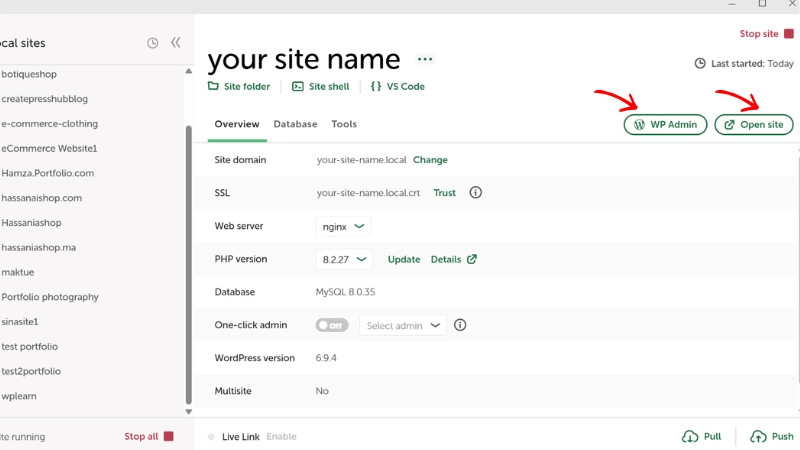
Task: Click the Open site button
Action: coord(754,124)
